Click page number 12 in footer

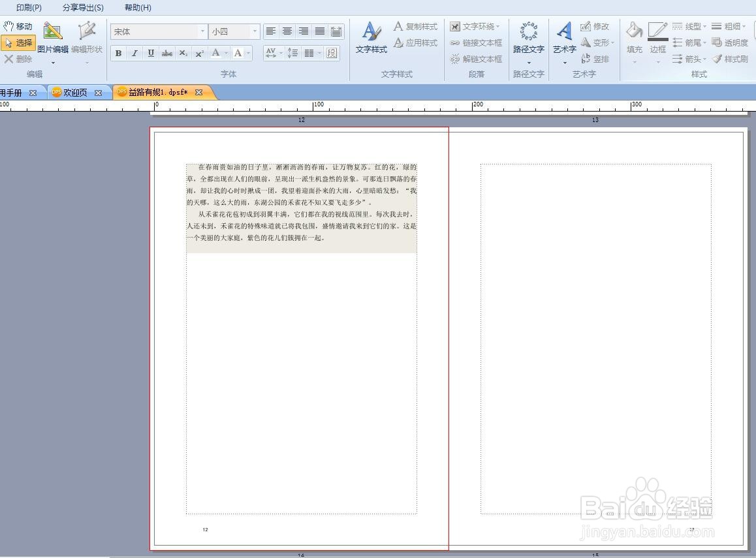coord(206,529)
